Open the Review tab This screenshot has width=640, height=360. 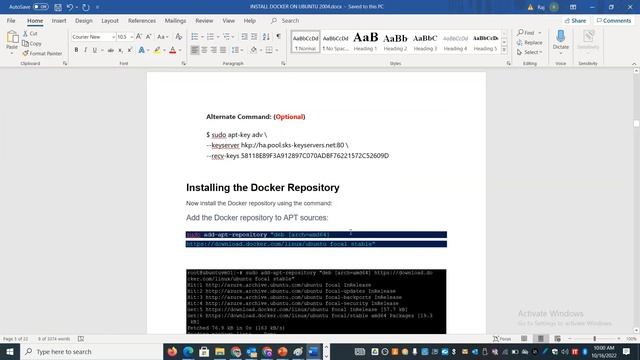[x=204, y=20]
